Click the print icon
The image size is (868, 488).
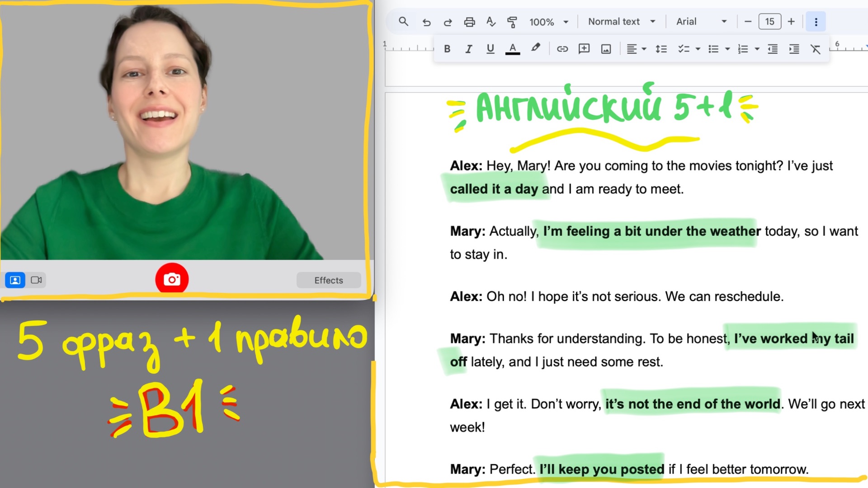coord(470,22)
